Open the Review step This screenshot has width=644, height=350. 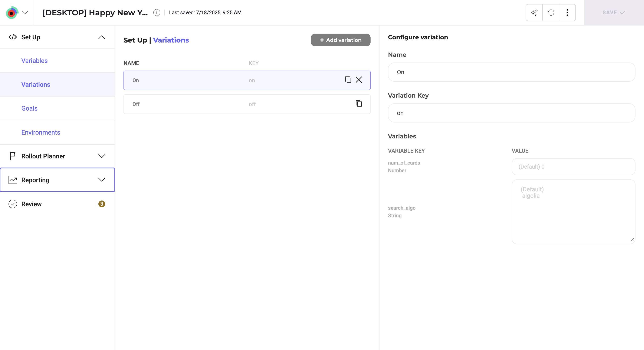point(31,204)
